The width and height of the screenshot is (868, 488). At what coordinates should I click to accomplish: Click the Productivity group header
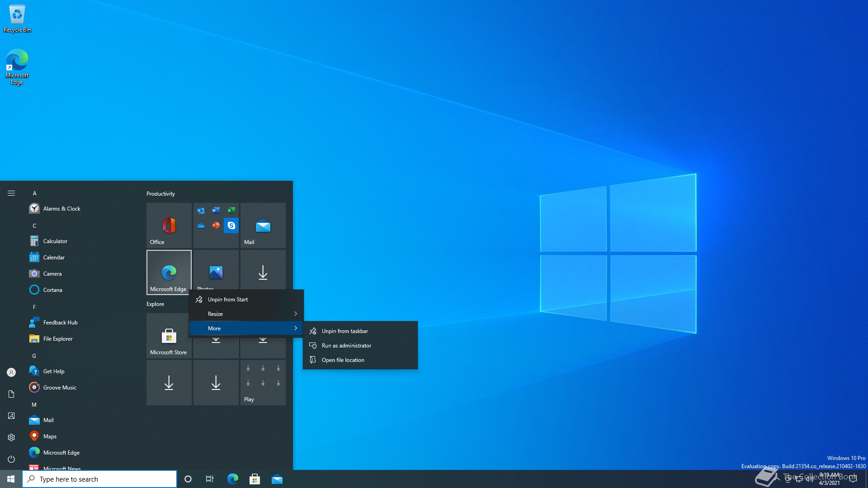click(x=160, y=194)
